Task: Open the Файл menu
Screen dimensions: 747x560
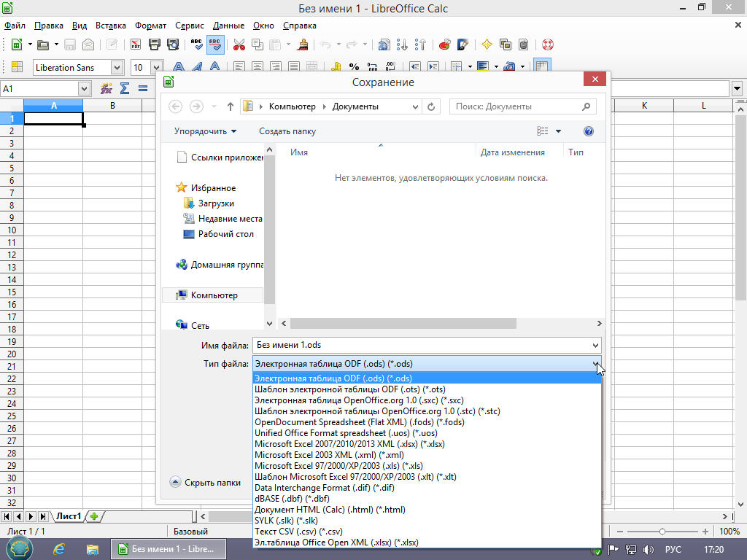Action: point(15,26)
